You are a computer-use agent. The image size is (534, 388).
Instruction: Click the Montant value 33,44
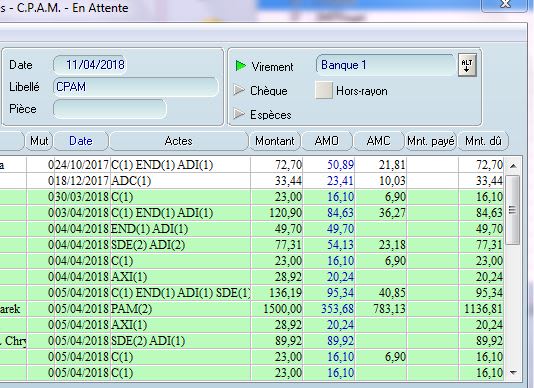(288, 181)
